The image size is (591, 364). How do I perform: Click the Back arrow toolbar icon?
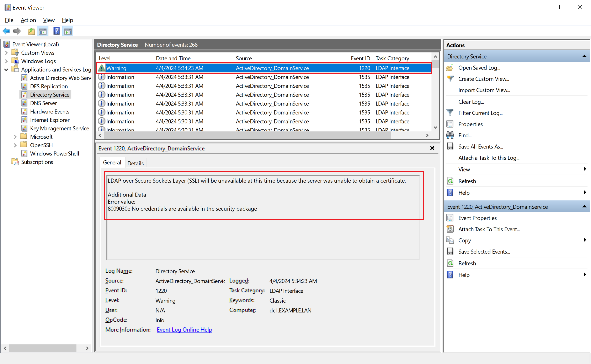click(x=6, y=31)
